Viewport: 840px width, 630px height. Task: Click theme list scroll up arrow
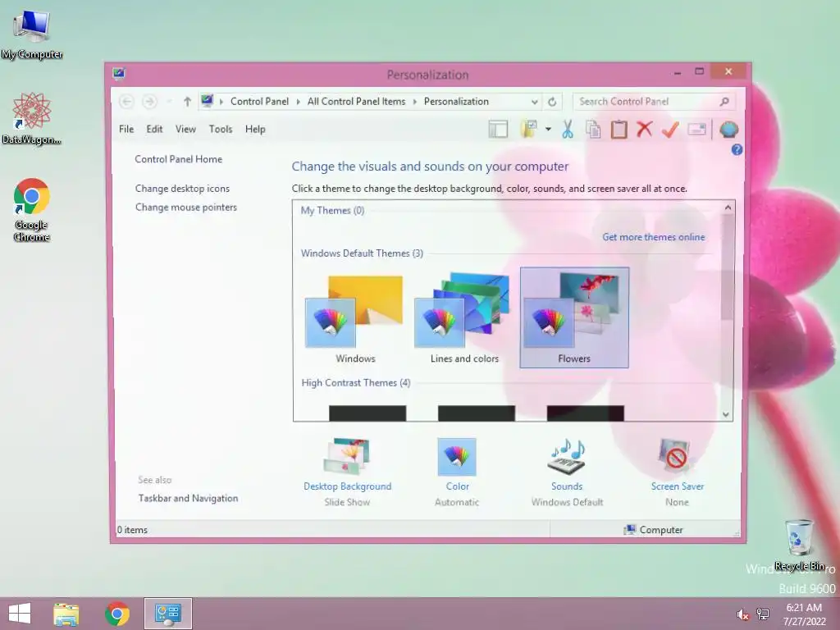728,208
